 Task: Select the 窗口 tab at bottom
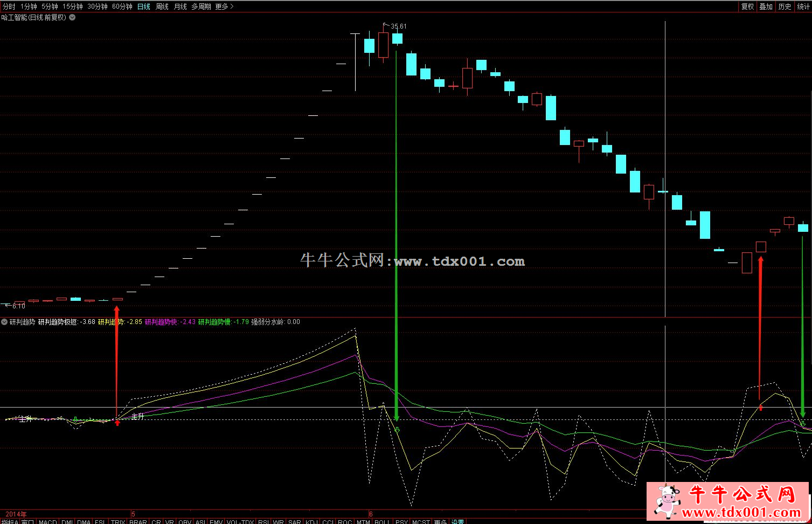tap(28, 521)
